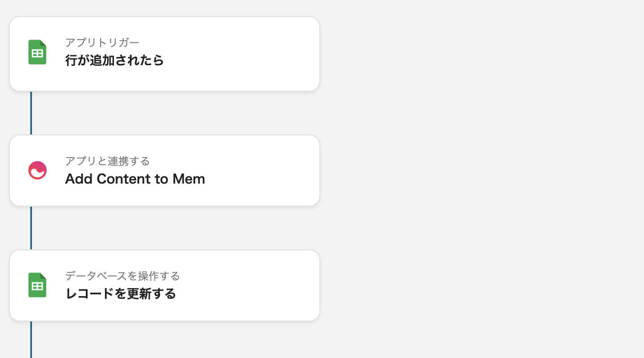
Task: Click empty canvas right of the trigger card
Action: [467, 54]
